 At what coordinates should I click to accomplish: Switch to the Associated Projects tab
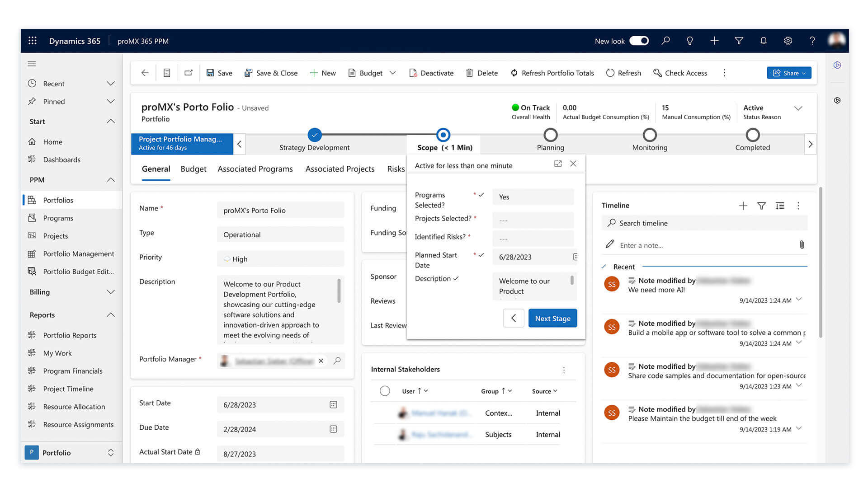[340, 169]
